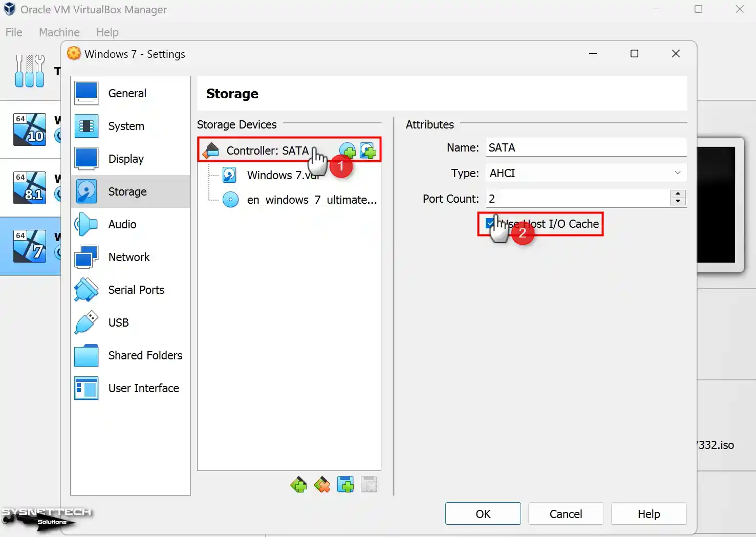Select the Windows 8.1 VM icon in Manager
The width and height of the screenshot is (756, 537).
pyautogui.click(x=30, y=188)
